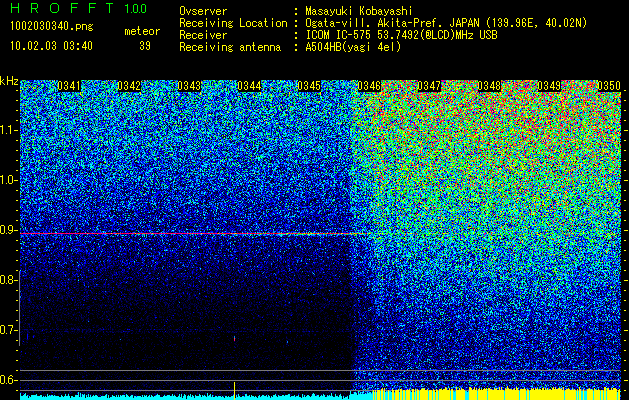Click the 0344 time marker
Image resolution: width=629 pixels, height=400 pixels.
pyautogui.click(x=249, y=86)
